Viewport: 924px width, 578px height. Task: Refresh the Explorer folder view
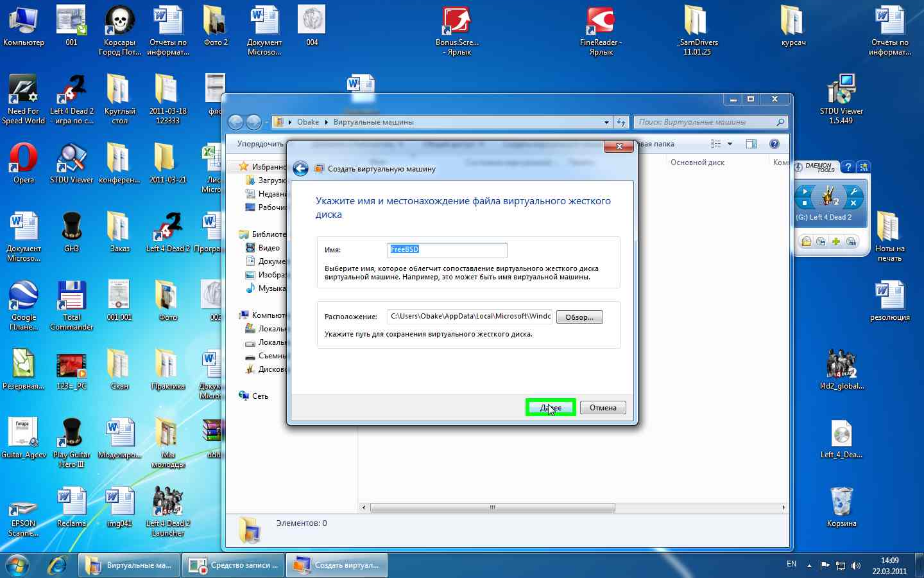[620, 122]
